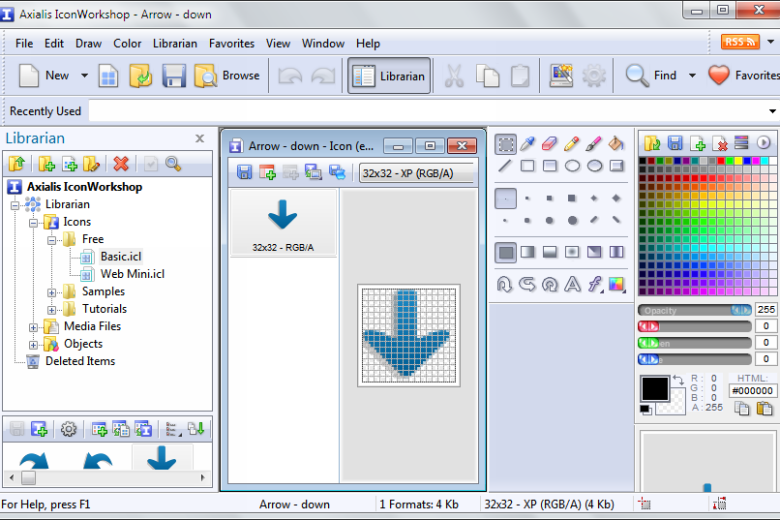Click the Copy icon in main toolbar
The height and width of the screenshot is (520, 780).
click(488, 76)
